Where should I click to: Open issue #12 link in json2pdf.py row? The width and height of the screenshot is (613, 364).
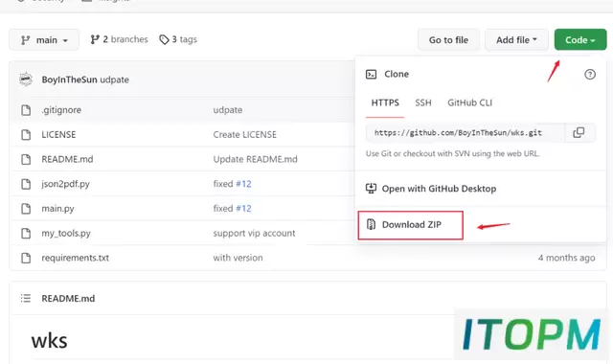[x=243, y=184]
